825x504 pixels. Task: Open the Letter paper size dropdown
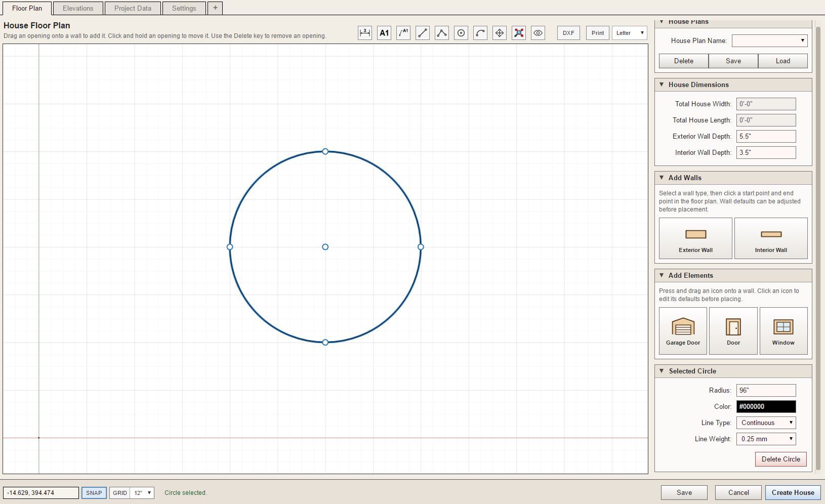click(x=630, y=33)
